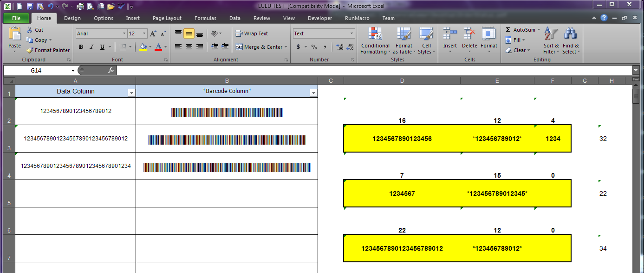Viewport: 644px width, 273px height.
Task: Expand the Name Box G14 dropdown
Action: pyautogui.click(x=73, y=70)
